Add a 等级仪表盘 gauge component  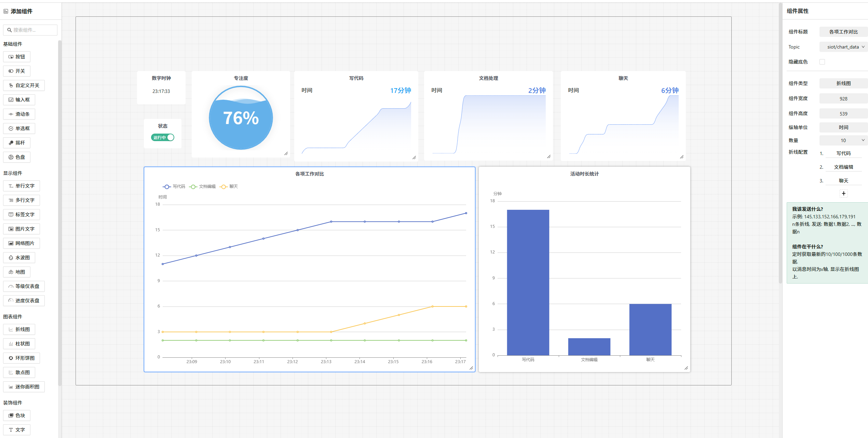[24, 286]
